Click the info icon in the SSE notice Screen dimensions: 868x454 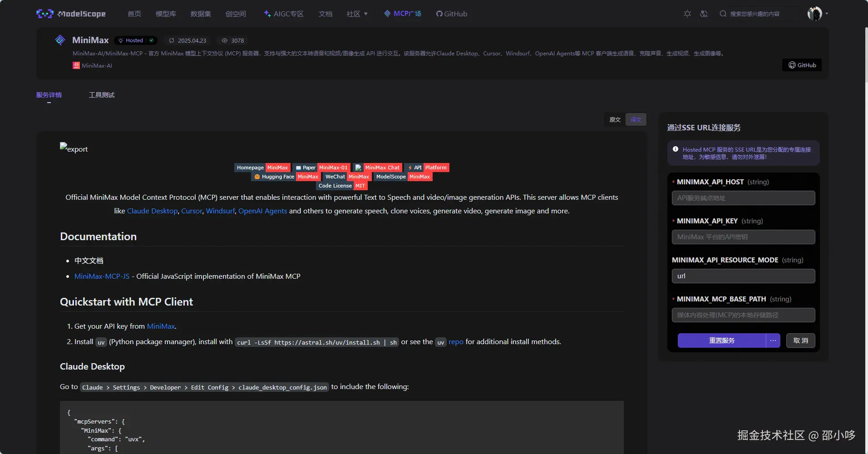pos(676,149)
